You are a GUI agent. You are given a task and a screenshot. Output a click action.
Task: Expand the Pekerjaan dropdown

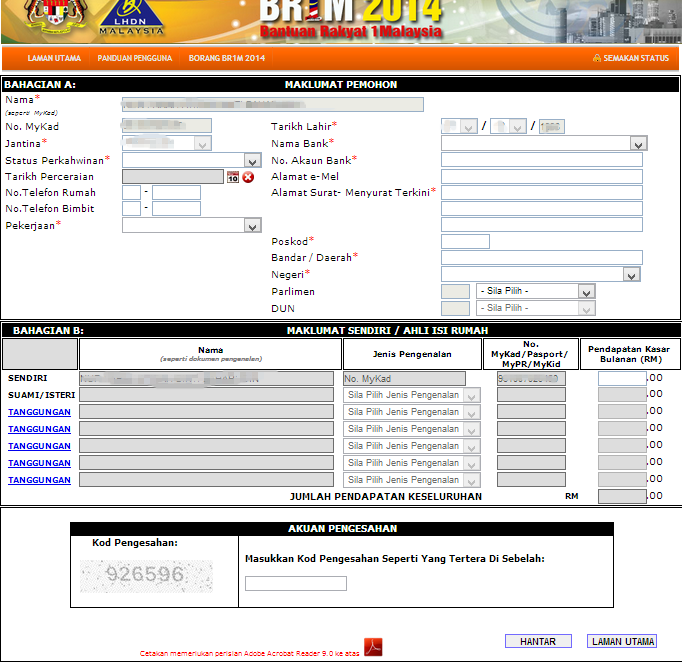click(252, 225)
